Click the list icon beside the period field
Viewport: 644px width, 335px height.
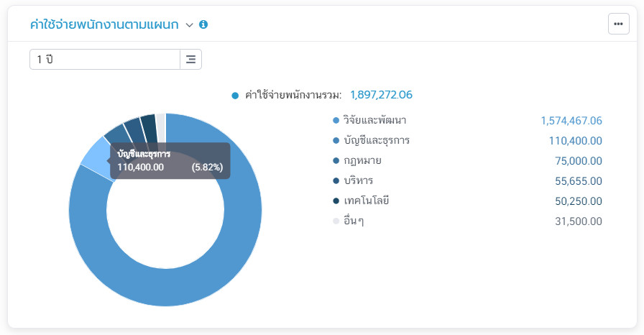190,59
